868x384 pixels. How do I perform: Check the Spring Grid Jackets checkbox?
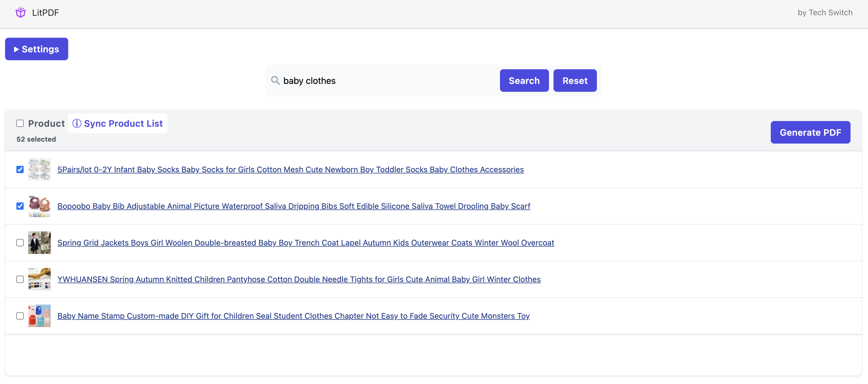point(20,243)
